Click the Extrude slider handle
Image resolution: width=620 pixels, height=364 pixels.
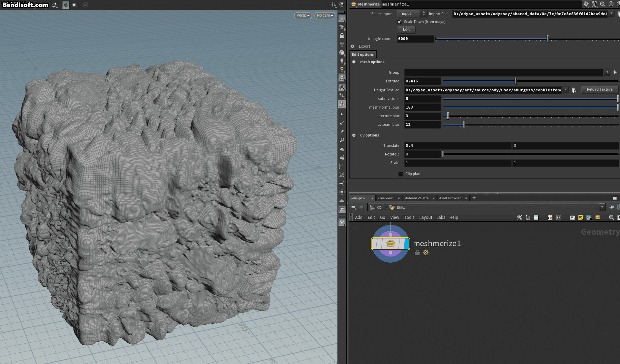click(515, 81)
